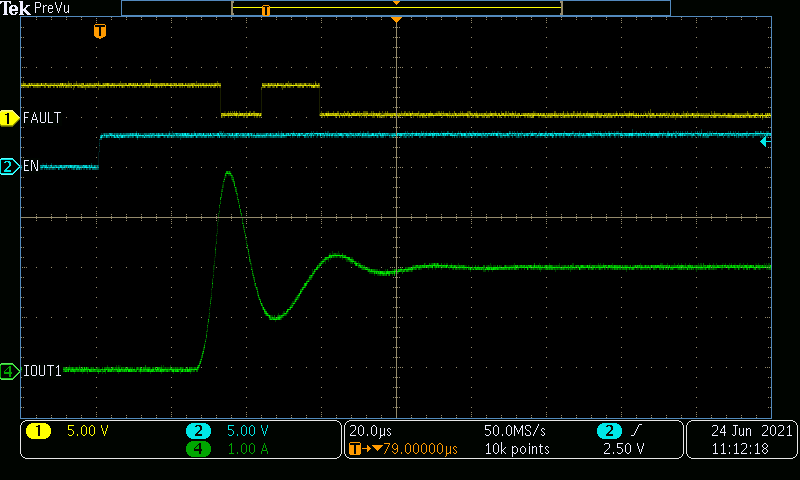800x480 pixels.
Task: Click the cyan channel 2 badge in readout
Action: pyautogui.click(x=198, y=431)
